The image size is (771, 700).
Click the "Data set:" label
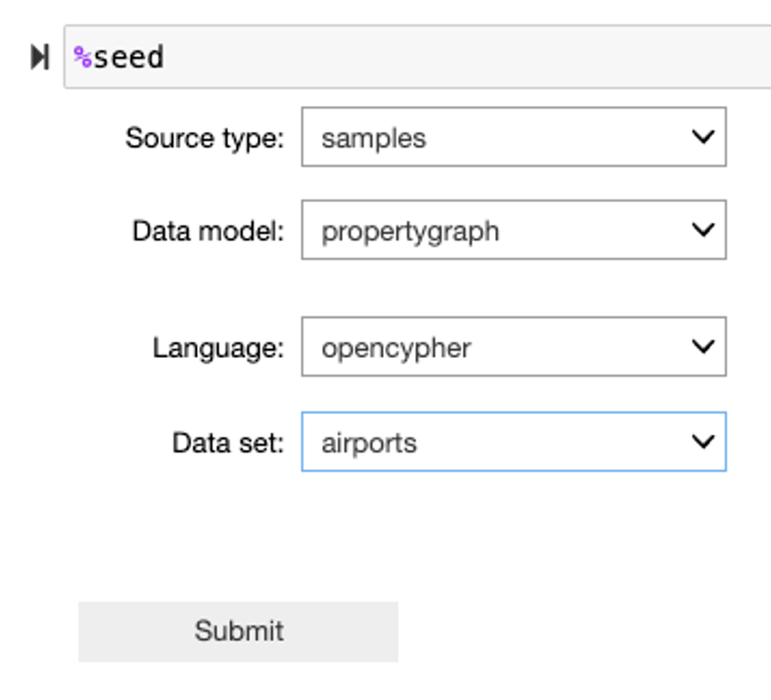227,443
